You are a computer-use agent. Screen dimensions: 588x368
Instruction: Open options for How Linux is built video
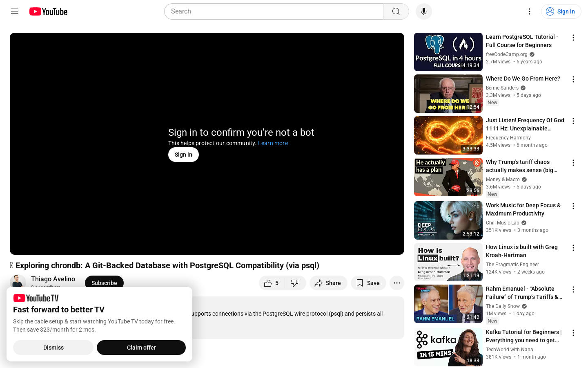pos(573,248)
